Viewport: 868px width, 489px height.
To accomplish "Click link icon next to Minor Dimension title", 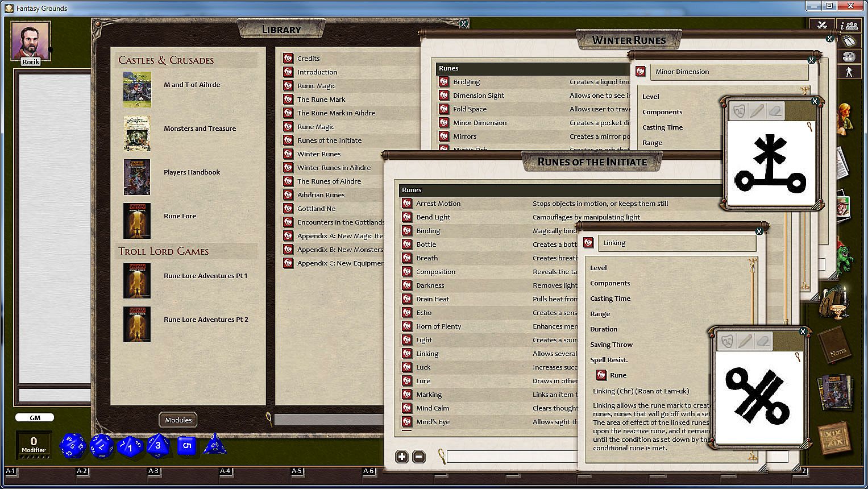I will point(641,72).
